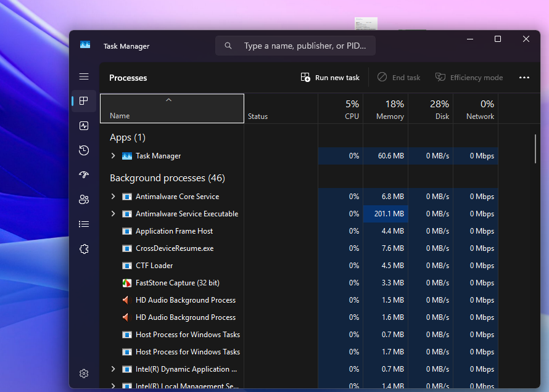Open the App history page icon

[x=84, y=150]
